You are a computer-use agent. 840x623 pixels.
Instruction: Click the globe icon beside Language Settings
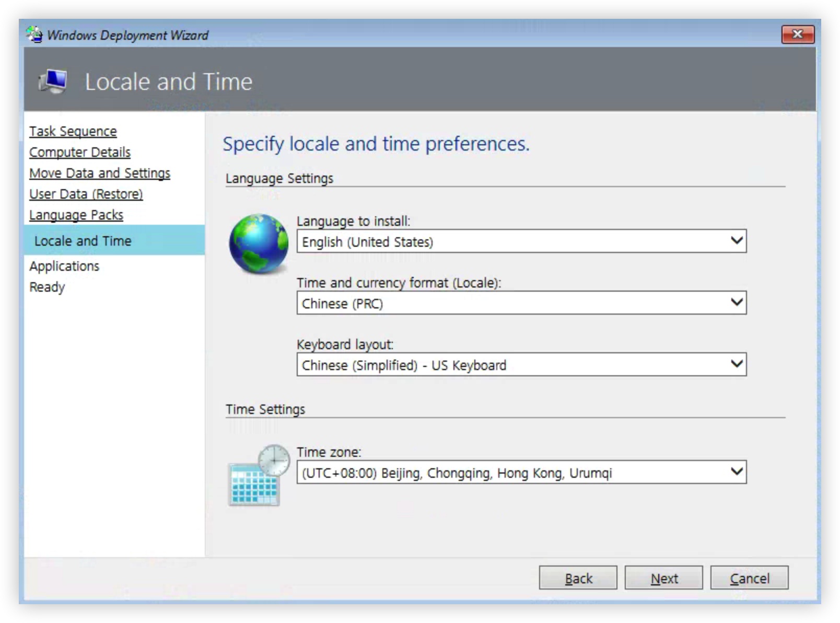click(259, 244)
